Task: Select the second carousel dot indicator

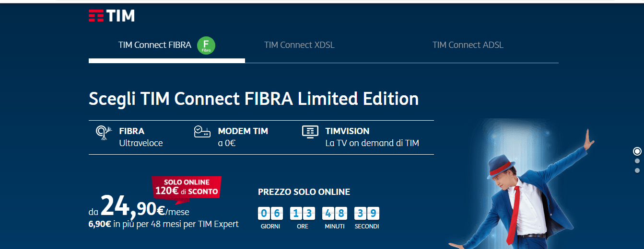Action: point(637,161)
